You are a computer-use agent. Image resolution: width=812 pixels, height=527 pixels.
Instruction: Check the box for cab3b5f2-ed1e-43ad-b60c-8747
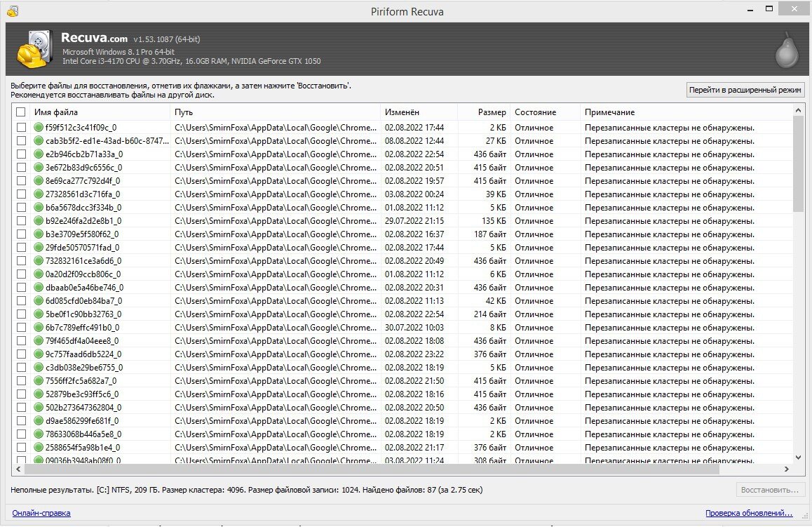(21, 140)
